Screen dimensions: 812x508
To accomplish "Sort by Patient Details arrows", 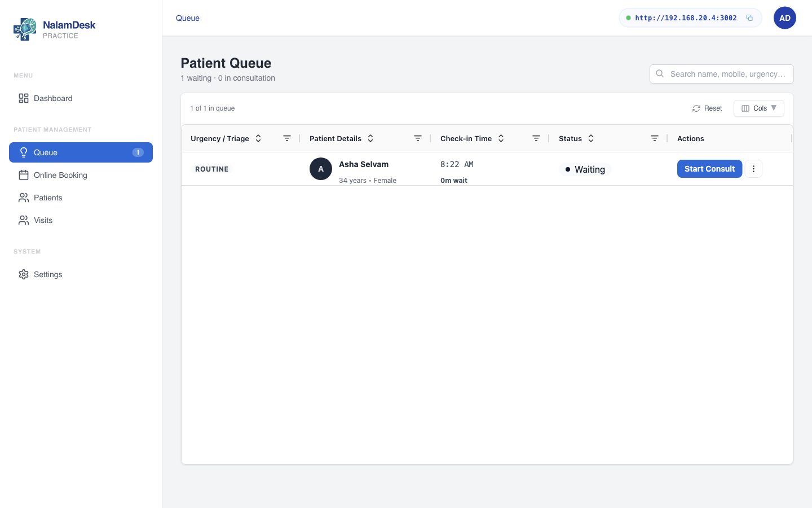I will tap(370, 138).
